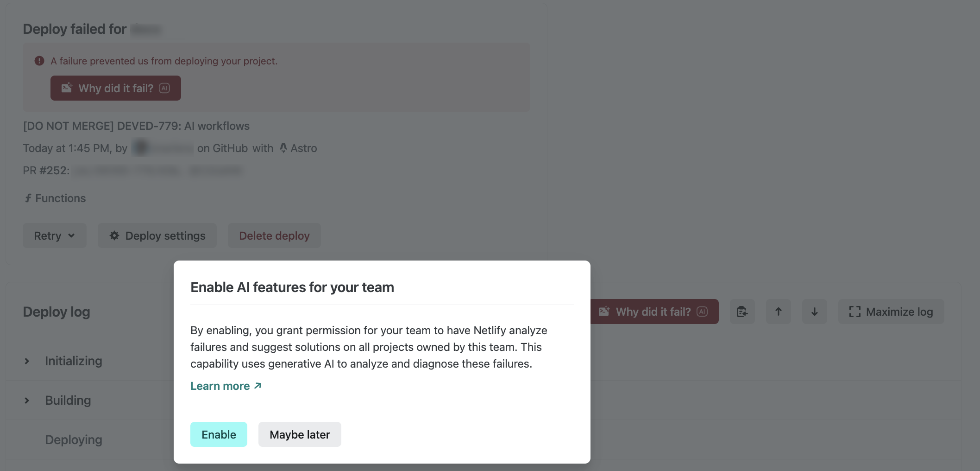This screenshot has width=980, height=471.
Task: Click Why did it fail in error banner
Action: tap(115, 88)
